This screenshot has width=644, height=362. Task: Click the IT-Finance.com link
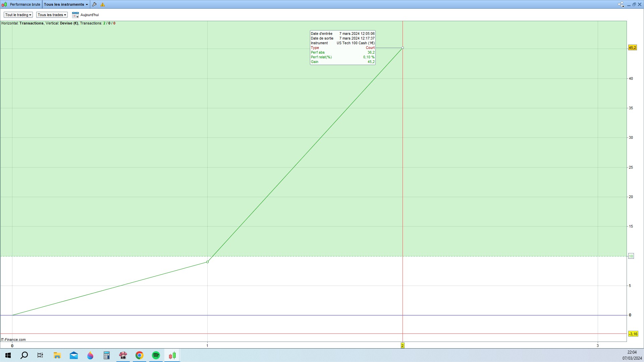coord(13,340)
